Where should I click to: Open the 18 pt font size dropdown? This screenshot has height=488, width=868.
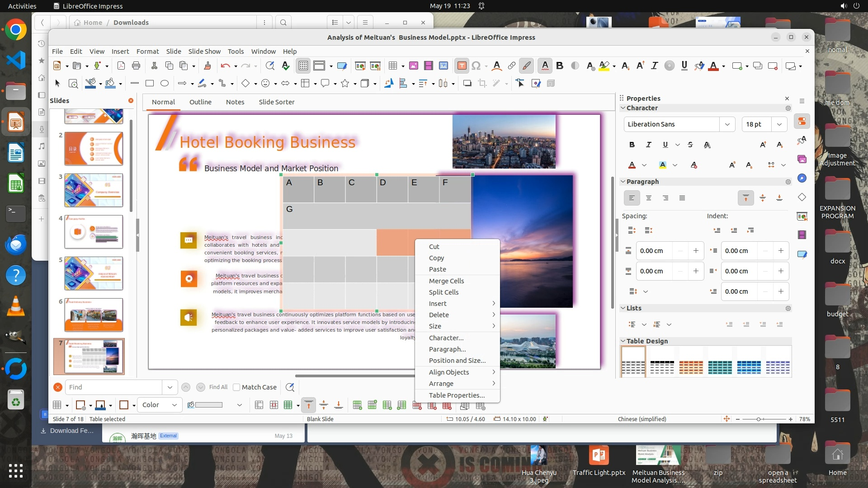779,124
